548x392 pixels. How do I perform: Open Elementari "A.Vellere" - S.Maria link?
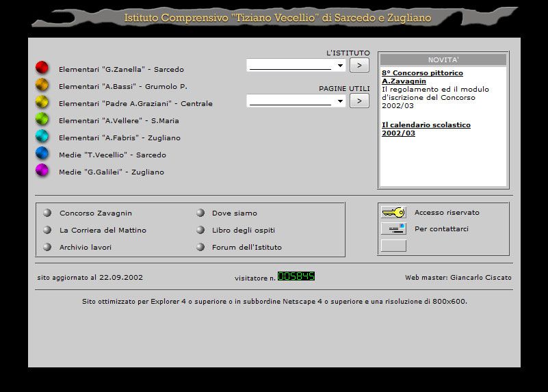(x=119, y=121)
